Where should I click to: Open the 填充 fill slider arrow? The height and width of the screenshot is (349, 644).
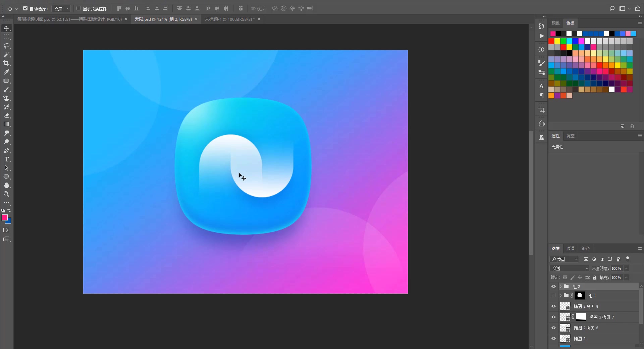pyautogui.click(x=626, y=278)
